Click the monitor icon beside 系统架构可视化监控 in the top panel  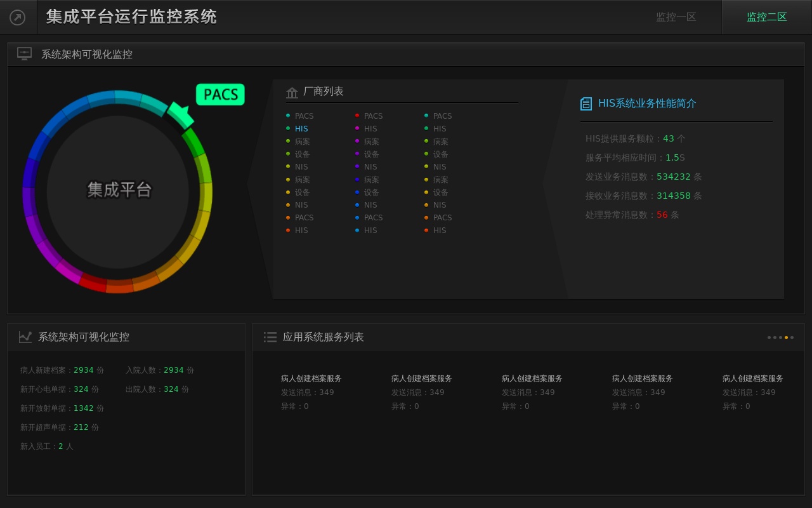(x=25, y=54)
